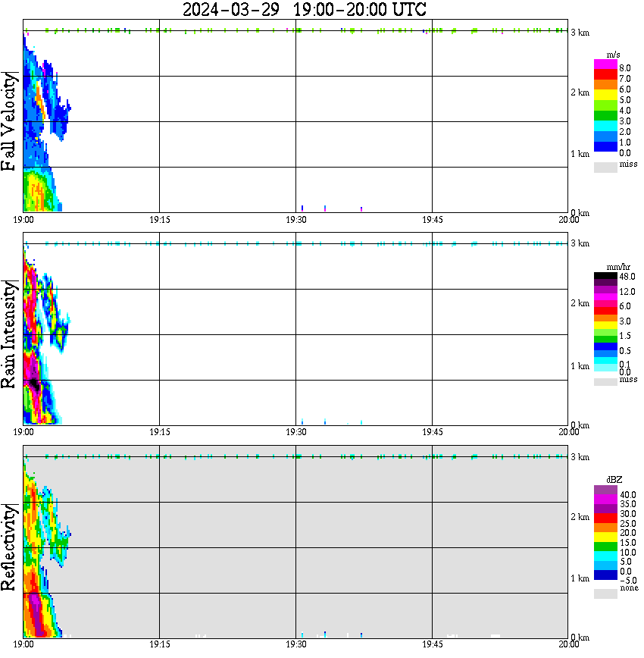Click '3 km' height label of Fall Velocity panel
644x658 pixels.
tap(580, 33)
